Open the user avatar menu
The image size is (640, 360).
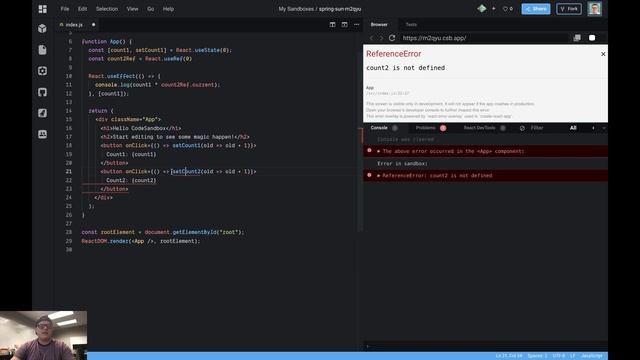point(594,9)
